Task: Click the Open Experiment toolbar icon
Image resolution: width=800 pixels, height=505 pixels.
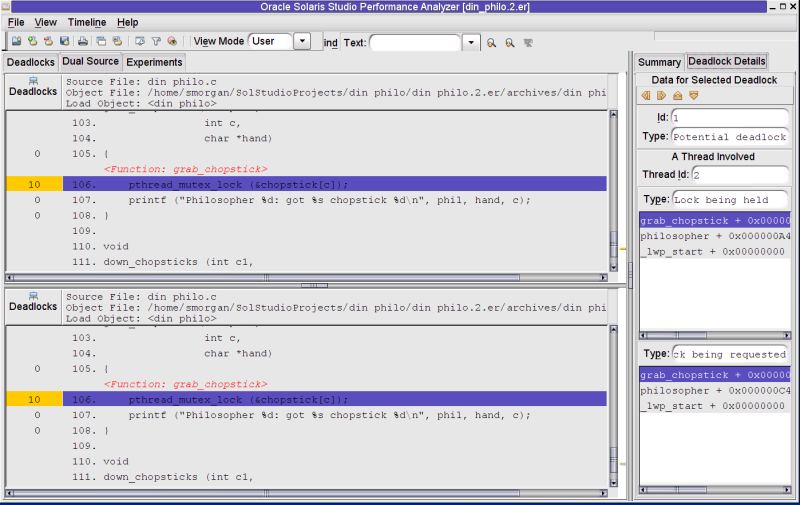Action: pyautogui.click(x=16, y=41)
